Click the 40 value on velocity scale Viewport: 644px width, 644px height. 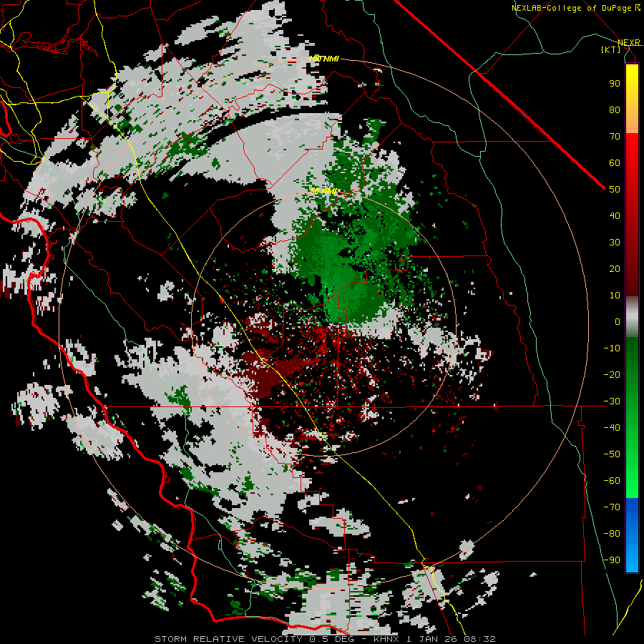[x=615, y=215]
